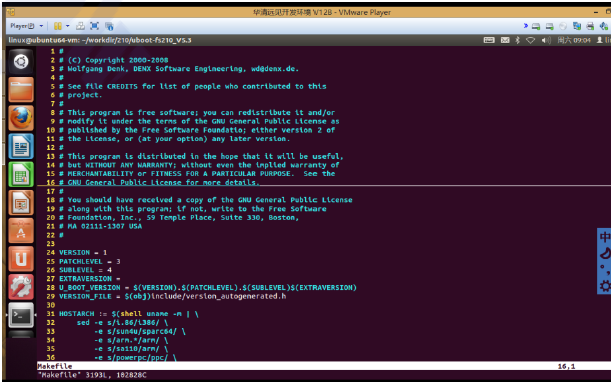Image resolution: width=611 pixels, height=382 pixels.
Task: Click the sound card device icon
Action: pyautogui.click(x=604, y=26)
